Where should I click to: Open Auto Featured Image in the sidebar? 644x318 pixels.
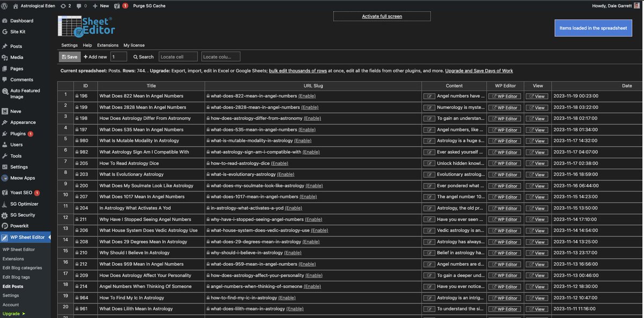pos(25,94)
